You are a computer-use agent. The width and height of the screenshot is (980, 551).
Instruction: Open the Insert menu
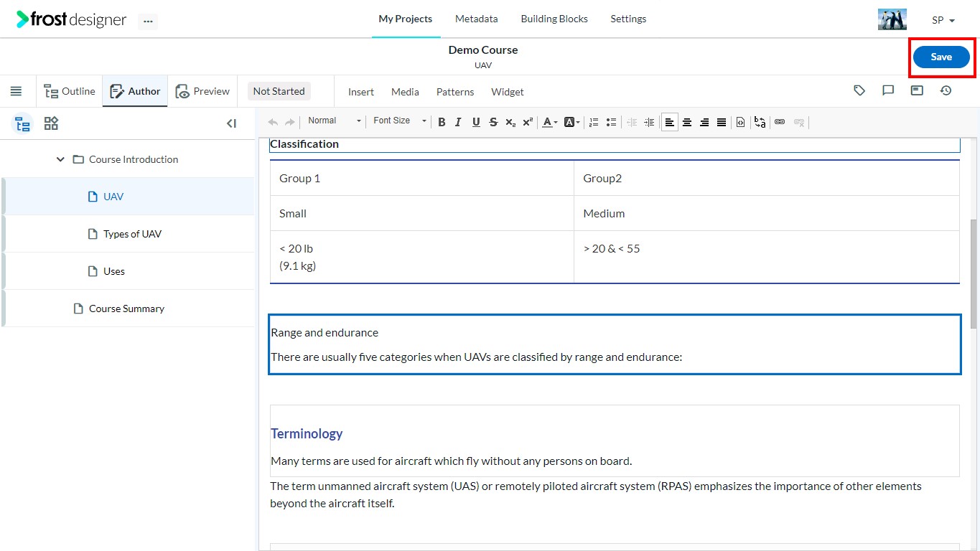361,92
